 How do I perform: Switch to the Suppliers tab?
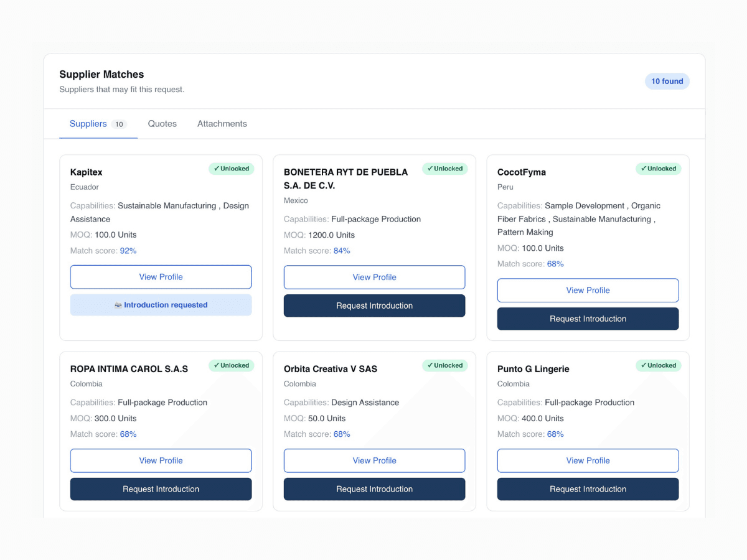coord(98,124)
